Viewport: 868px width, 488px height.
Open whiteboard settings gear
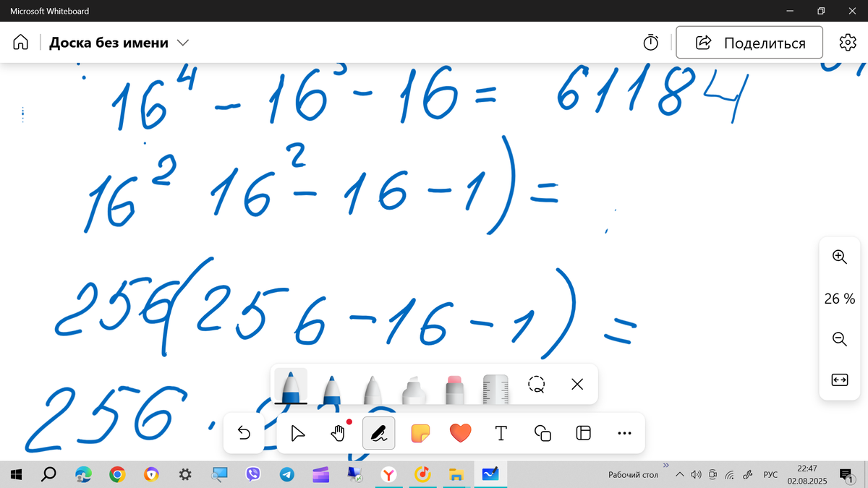coord(848,43)
